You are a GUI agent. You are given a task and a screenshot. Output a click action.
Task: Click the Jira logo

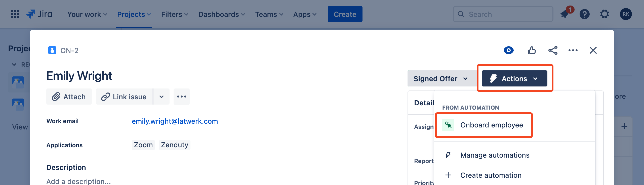pyautogui.click(x=39, y=14)
